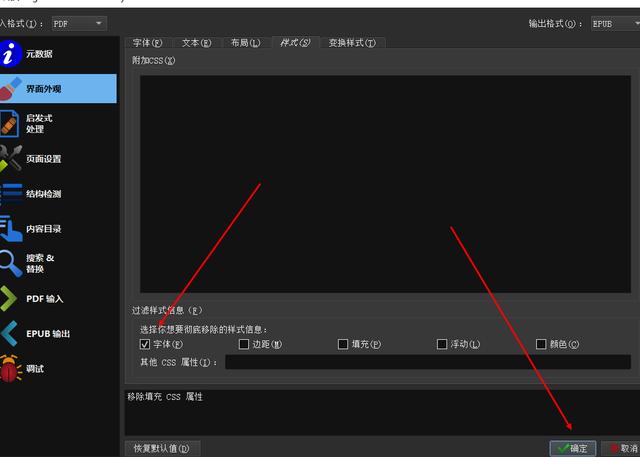Click the 移除填充 CSS 属性 description text
Image resolution: width=640 pixels, height=457 pixels.
(165, 397)
